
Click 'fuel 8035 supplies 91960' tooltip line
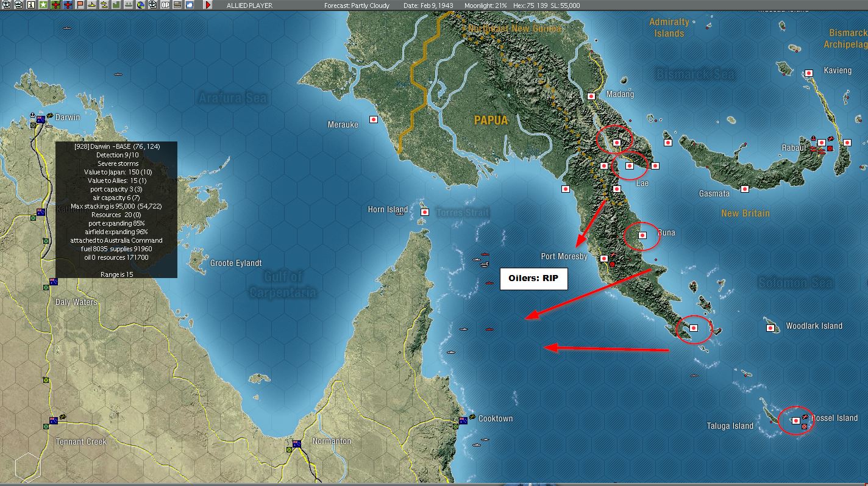click(x=116, y=249)
